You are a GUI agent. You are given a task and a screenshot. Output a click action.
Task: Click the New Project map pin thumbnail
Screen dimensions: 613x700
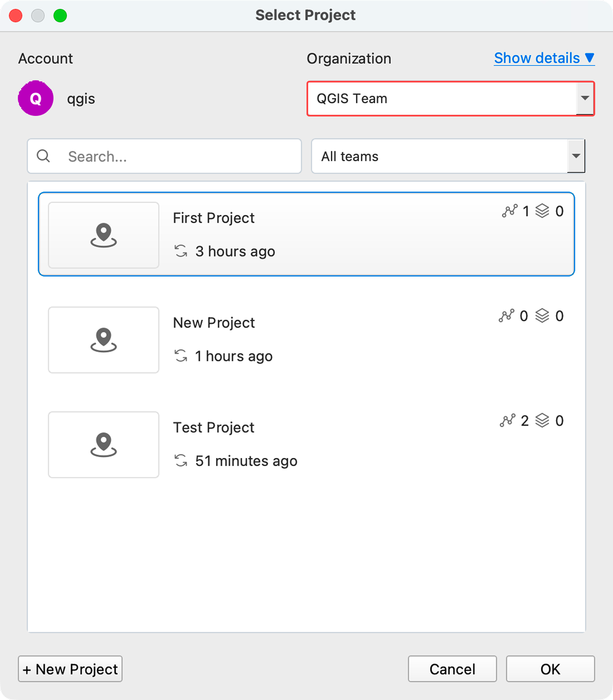pyautogui.click(x=103, y=340)
